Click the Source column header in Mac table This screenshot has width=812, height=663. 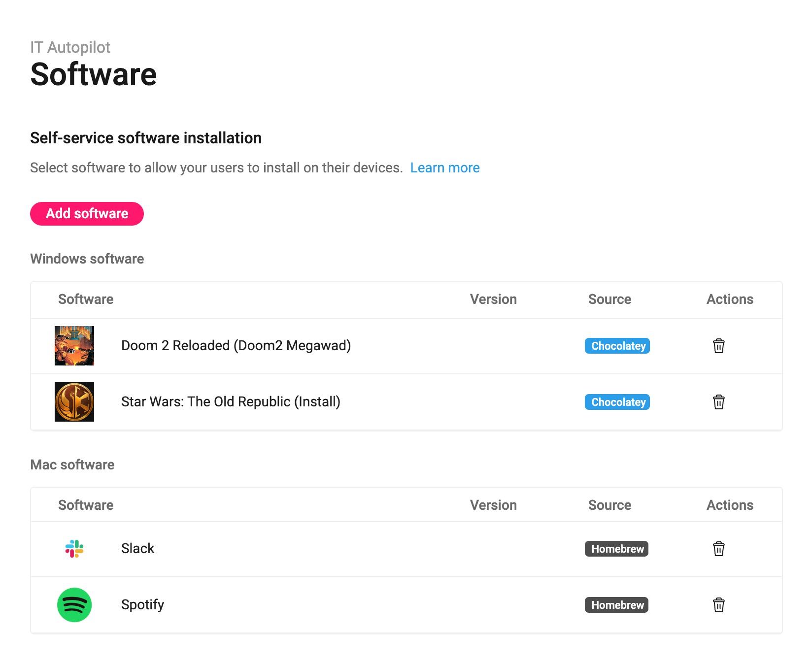pos(609,505)
